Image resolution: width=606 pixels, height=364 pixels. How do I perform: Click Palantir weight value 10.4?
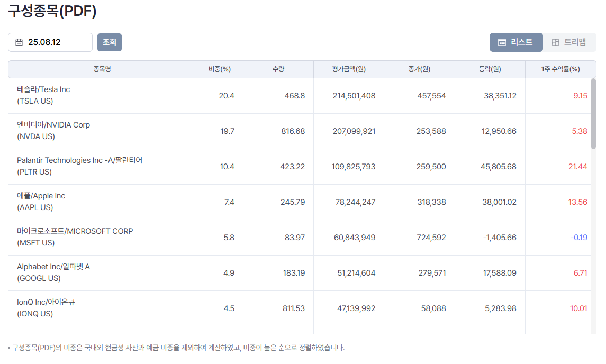click(x=227, y=167)
